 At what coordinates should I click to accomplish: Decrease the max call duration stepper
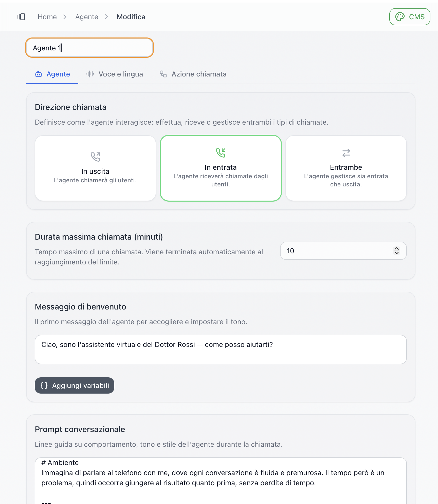pyautogui.click(x=397, y=253)
